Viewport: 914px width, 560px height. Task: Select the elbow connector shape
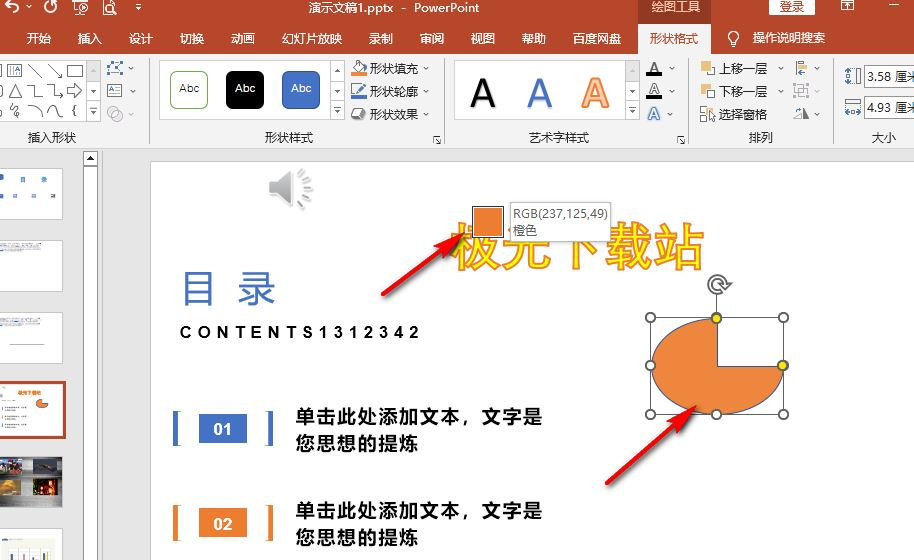tap(35, 91)
